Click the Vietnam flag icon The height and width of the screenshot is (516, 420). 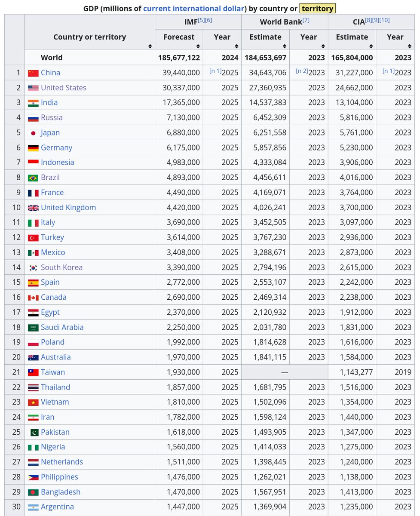pyautogui.click(x=33, y=402)
